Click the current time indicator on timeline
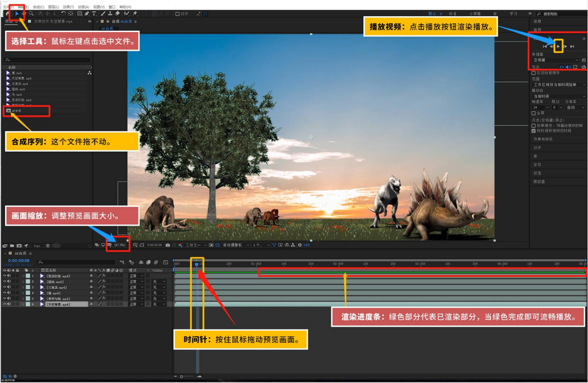Image resolution: width=588 pixels, height=383 pixels. click(197, 265)
